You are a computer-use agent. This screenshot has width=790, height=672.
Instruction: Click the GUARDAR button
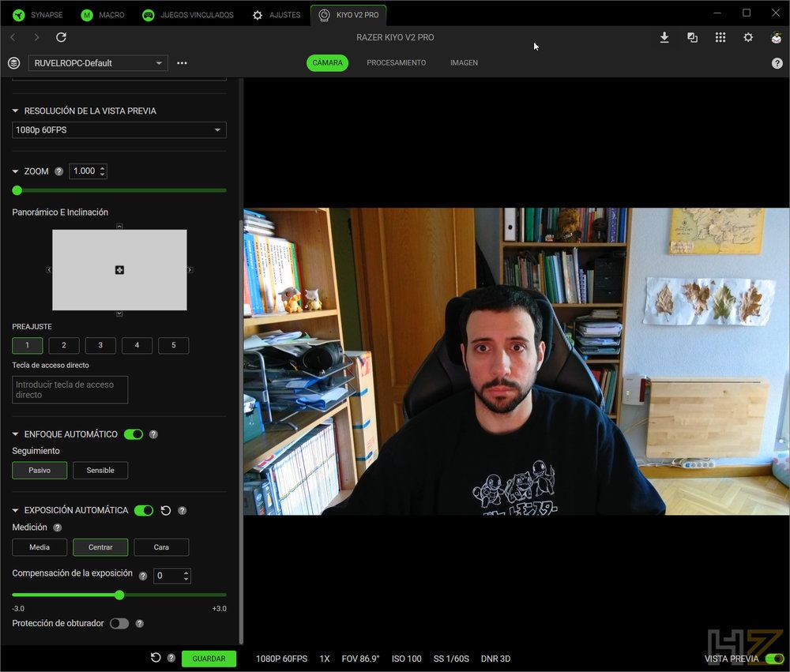coord(209,659)
